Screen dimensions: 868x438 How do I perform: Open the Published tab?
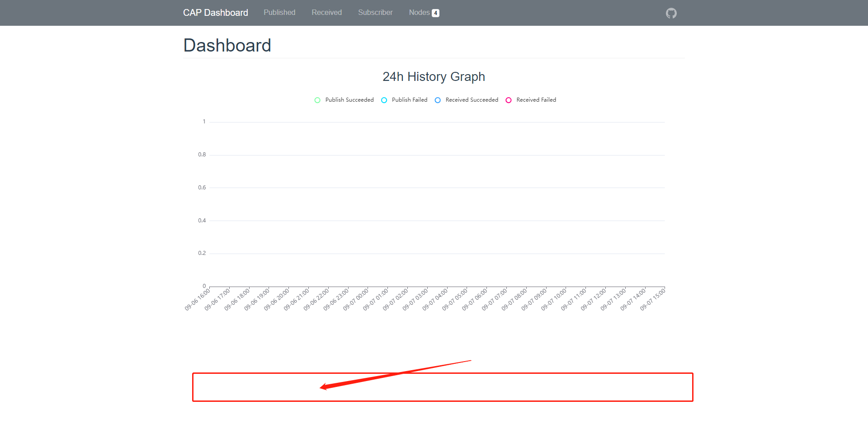click(279, 13)
